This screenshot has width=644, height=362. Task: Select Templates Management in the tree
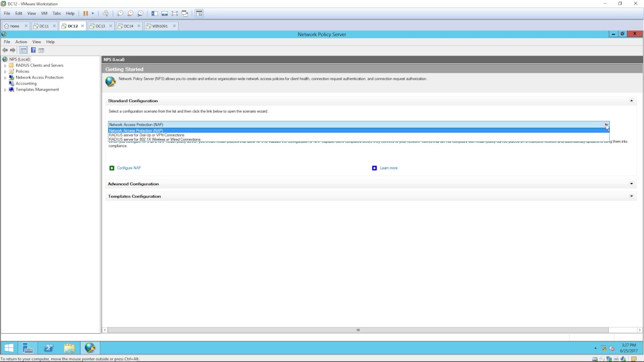(37, 89)
